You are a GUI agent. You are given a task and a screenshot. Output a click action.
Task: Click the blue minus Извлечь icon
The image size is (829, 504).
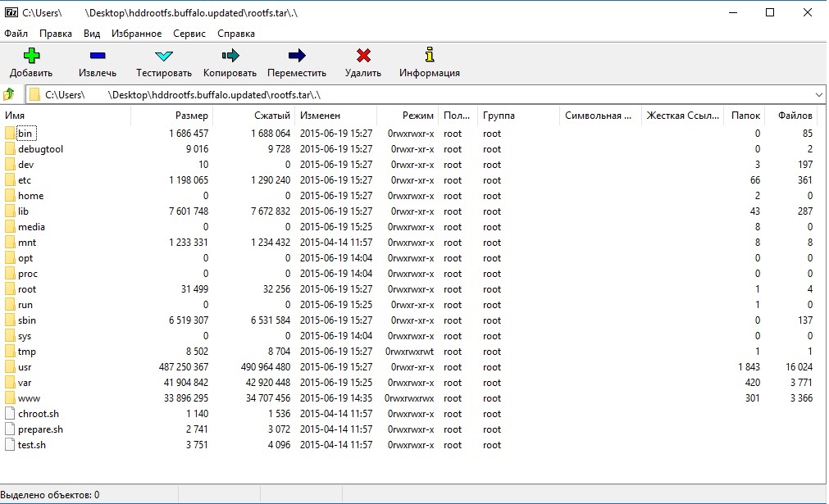98,55
